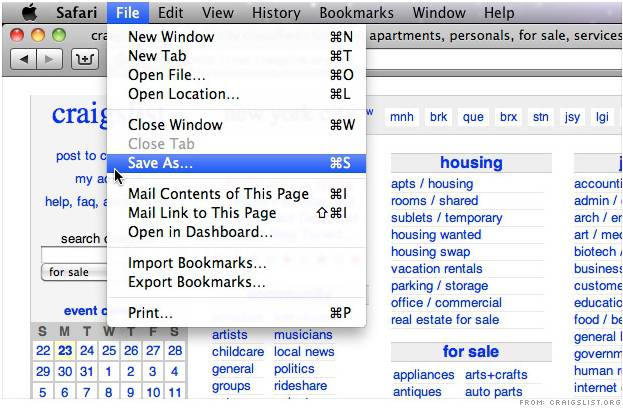The image size is (623, 416).
Task: Open the antiques link
Action: coord(417,392)
